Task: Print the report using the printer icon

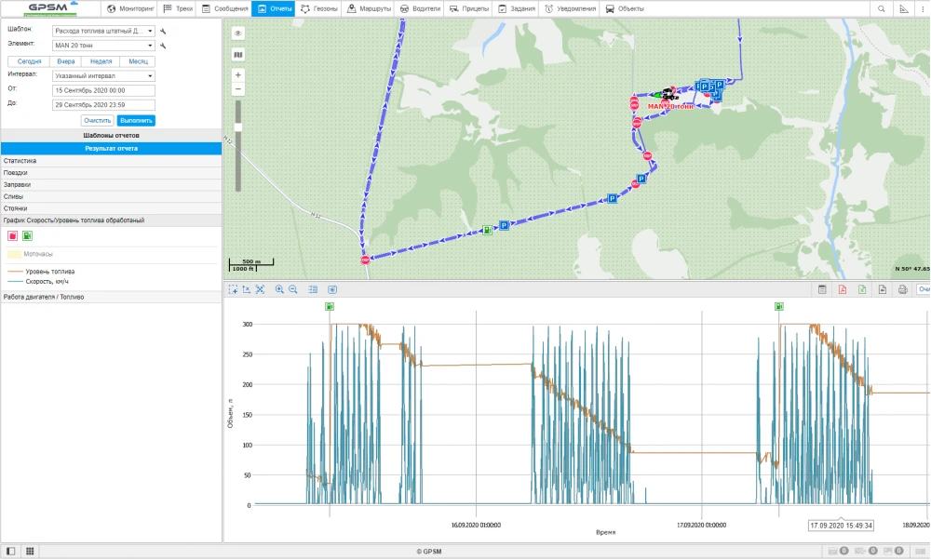Action: coord(901,289)
